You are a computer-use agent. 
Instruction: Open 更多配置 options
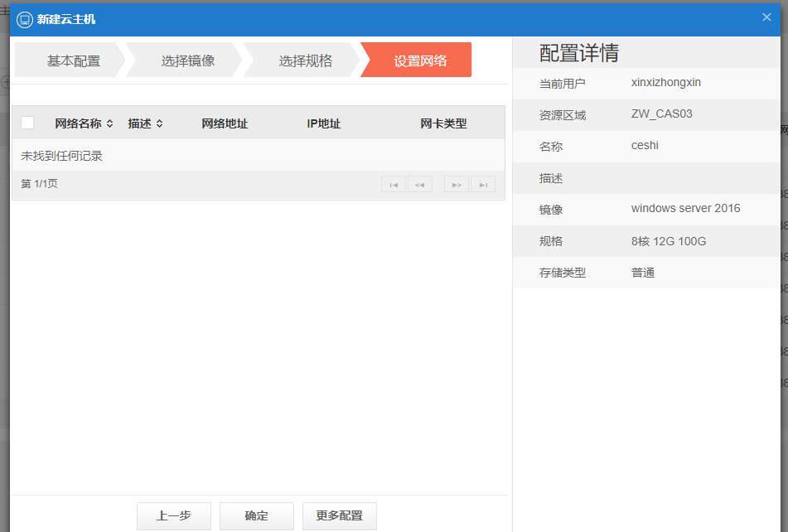tap(339, 515)
